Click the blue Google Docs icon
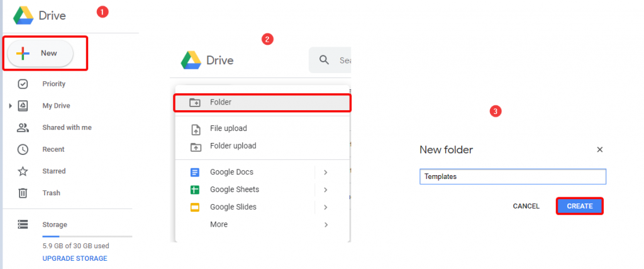Image resolution: width=644 pixels, height=269 pixels. click(x=195, y=173)
